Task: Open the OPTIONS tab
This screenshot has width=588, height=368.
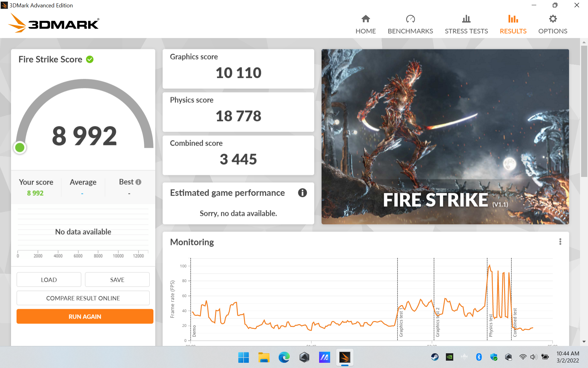Action: [552, 25]
